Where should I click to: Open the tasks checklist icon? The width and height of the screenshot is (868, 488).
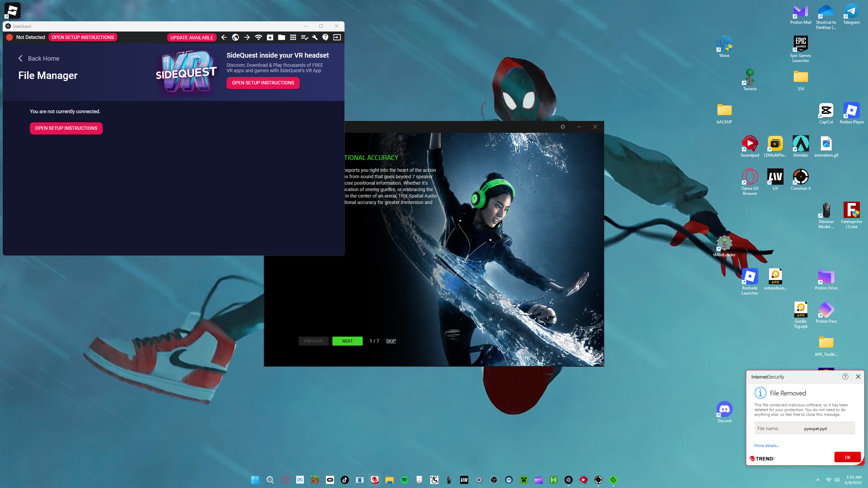pos(304,37)
